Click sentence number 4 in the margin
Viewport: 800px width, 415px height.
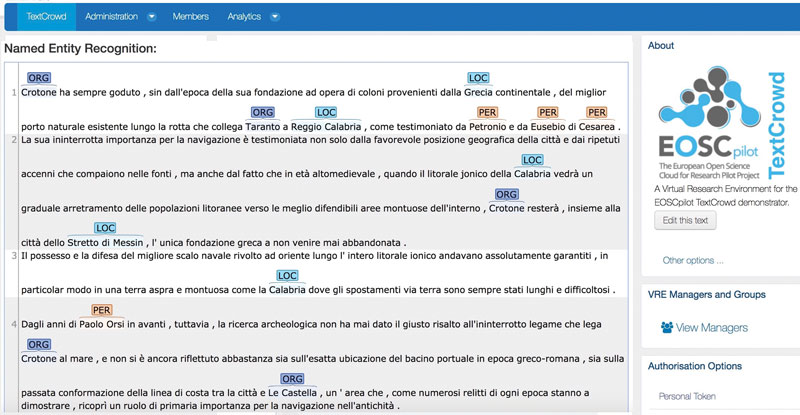[14, 324]
